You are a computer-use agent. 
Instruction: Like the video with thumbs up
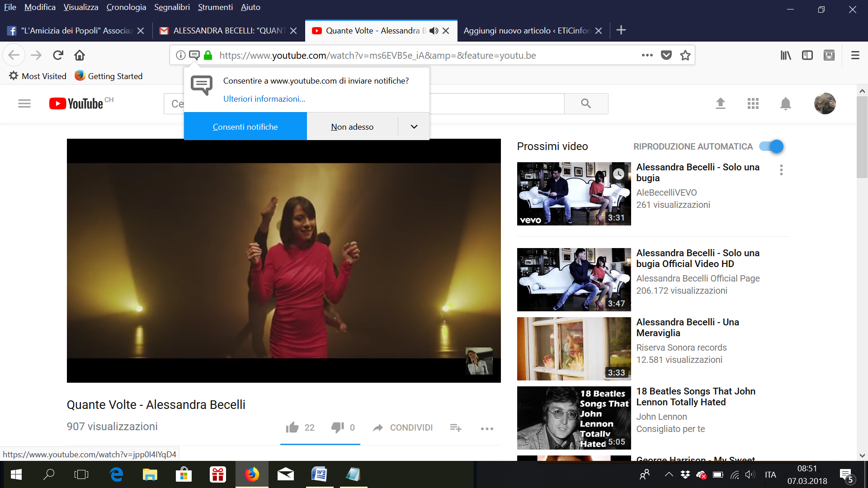point(292,427)
